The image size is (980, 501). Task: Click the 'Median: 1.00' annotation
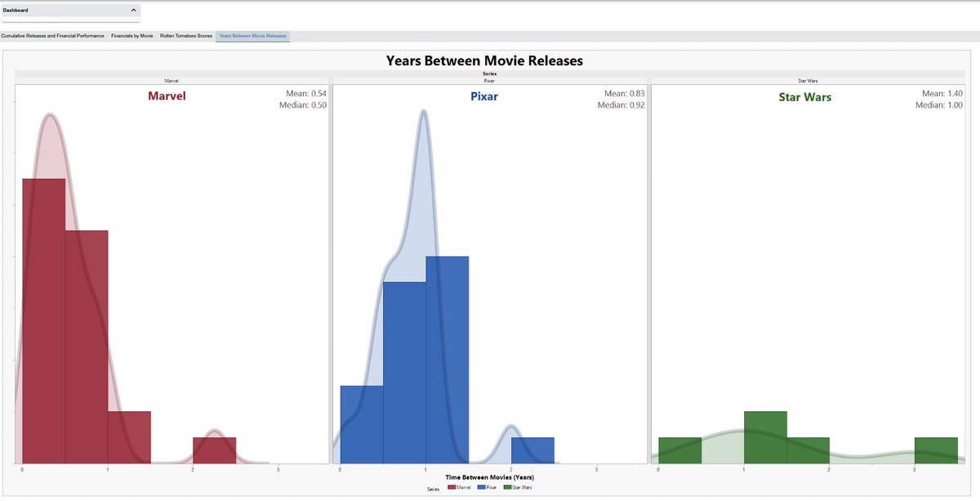click(940, 105)
